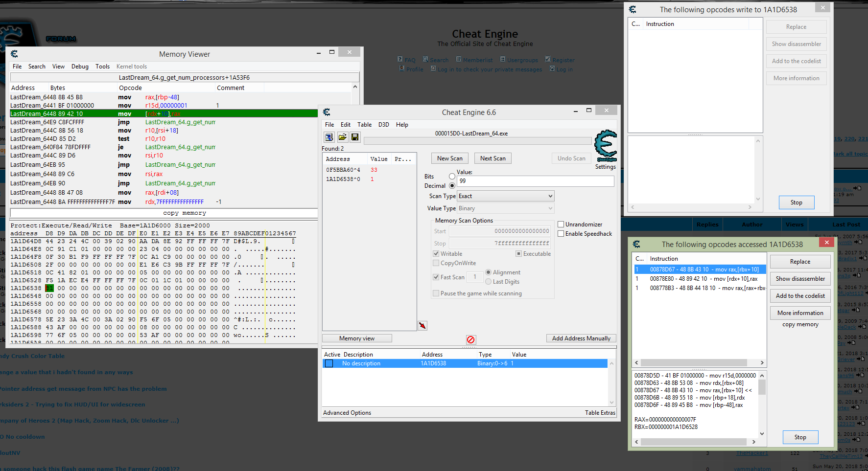Click the red clear address list icon
The width and height of the screenshot is (868, 471).
470,339
